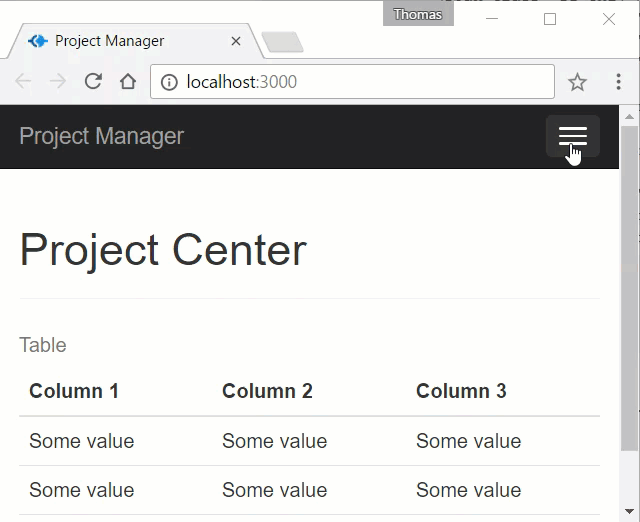
Task: Click the browser forward arrow
Action: tap(58, 82)
